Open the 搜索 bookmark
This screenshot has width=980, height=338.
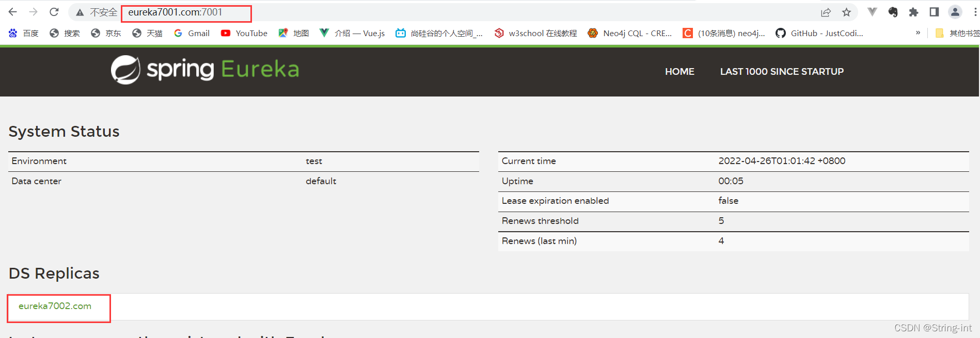(x=65, y=33)
